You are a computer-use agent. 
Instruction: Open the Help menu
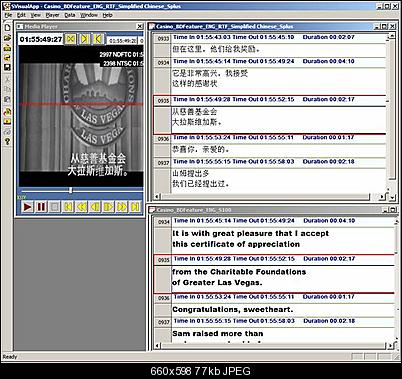click(107, 15)
